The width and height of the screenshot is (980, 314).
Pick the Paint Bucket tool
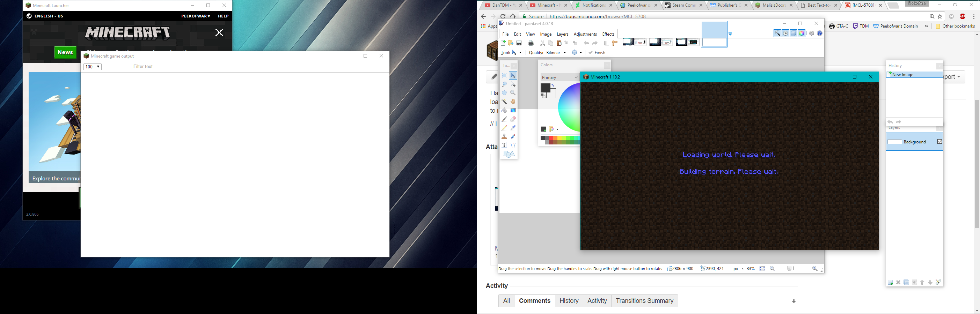504,111
